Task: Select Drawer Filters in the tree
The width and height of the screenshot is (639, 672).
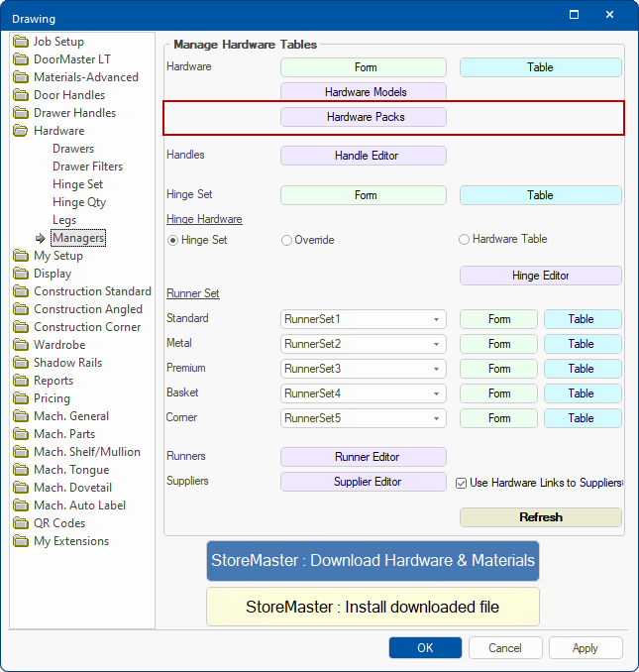Action: click(87, 167)
